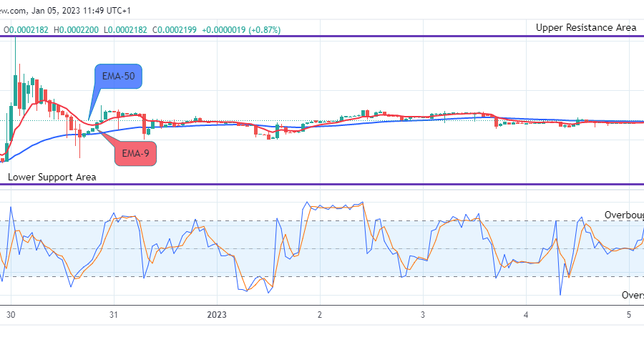Screen dimensions: 644x350
Task: Click the 2 date on time axis
Action: tap(320, 315)
